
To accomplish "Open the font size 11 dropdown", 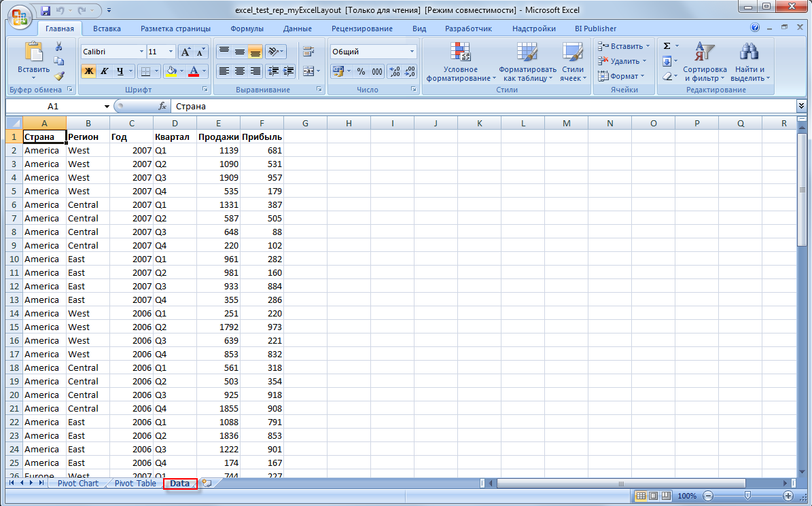I will pyautogui.click(x=171, y=52).
